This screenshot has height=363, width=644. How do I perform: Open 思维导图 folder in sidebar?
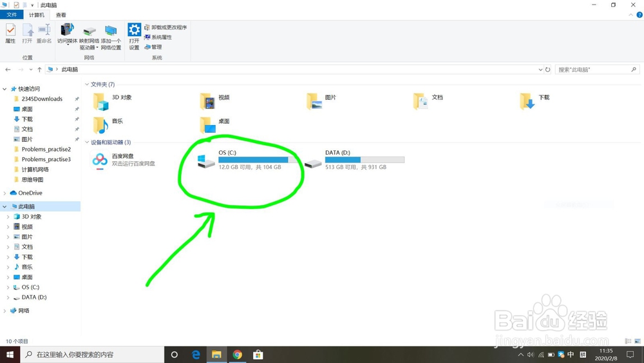[x=32, y=179]
